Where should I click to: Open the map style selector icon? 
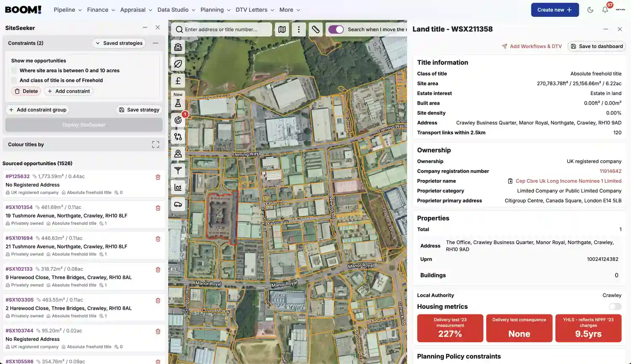(282, 29)
